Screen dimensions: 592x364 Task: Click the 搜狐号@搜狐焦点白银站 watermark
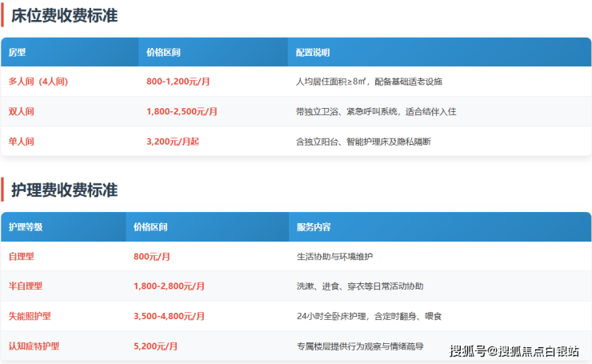[514, 350]
